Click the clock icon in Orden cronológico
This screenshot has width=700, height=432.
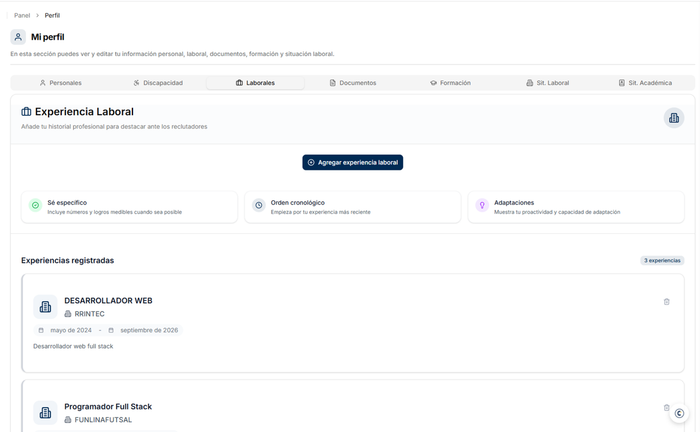tap(258, 205)
